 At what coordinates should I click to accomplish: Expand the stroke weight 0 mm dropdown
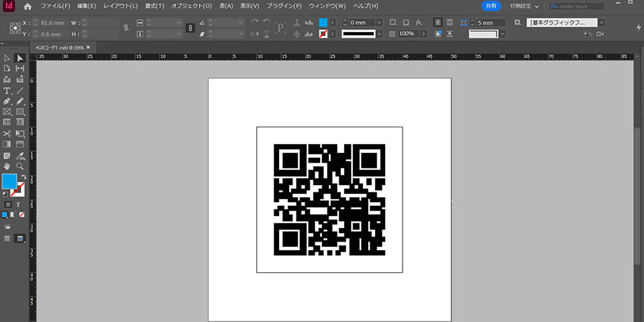379,23
